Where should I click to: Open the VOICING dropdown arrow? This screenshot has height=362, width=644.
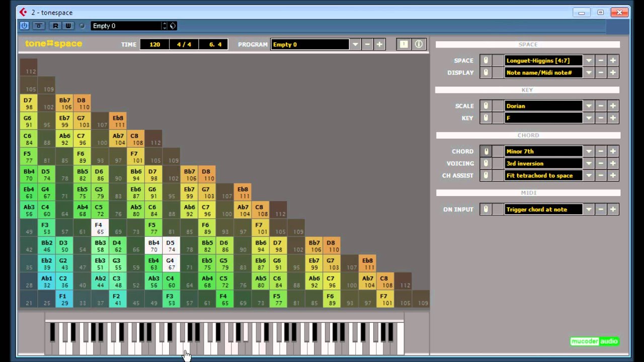(589, 163)
